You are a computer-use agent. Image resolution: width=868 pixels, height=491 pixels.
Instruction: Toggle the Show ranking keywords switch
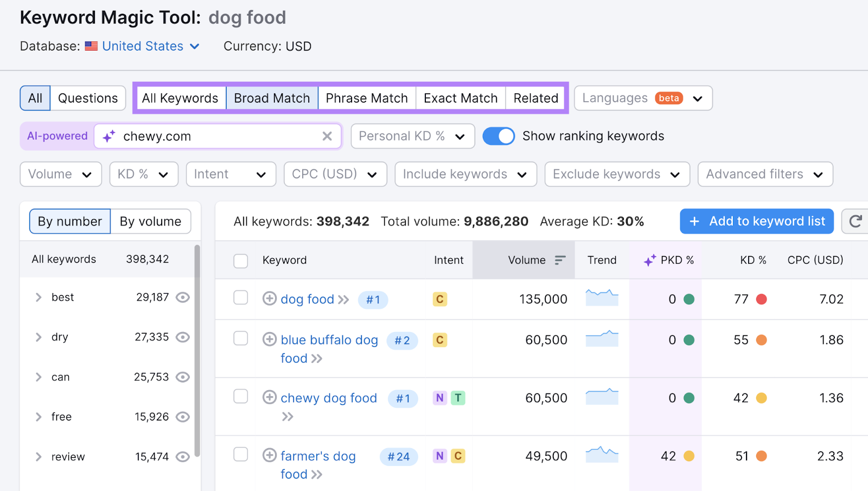pyautogui.click(x=499, y=136)
